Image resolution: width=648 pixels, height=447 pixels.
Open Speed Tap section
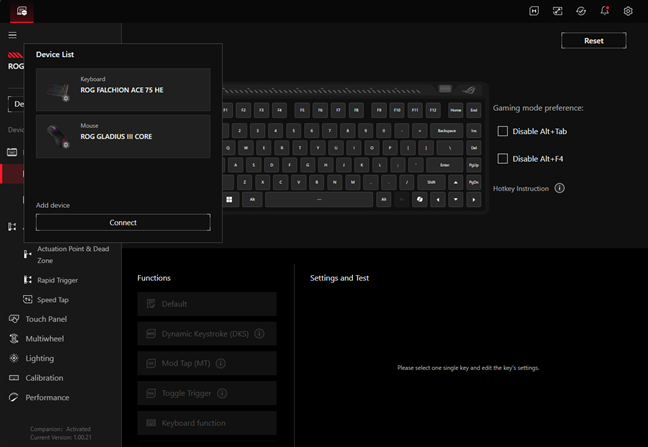(x=53, y=300)
